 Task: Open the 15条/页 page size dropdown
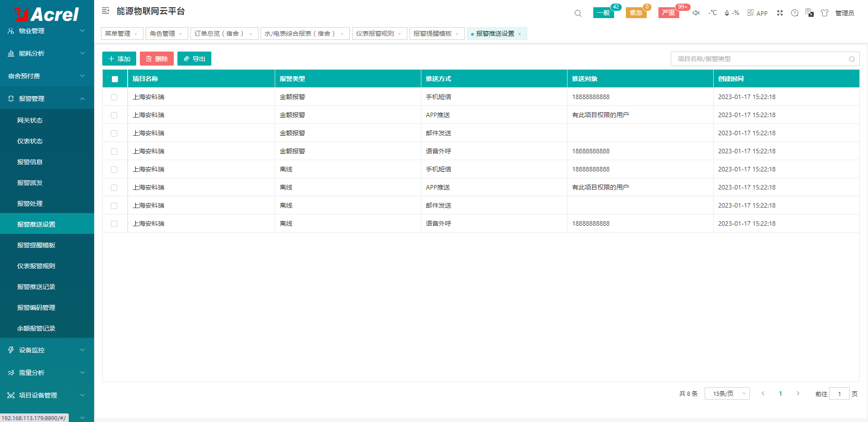(727, 394)
